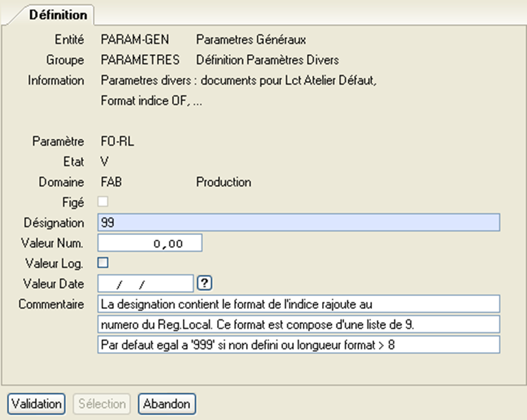The image size is (527, 420).
Task: Toggle the Figé checkbox
Action: click(103, 202)
